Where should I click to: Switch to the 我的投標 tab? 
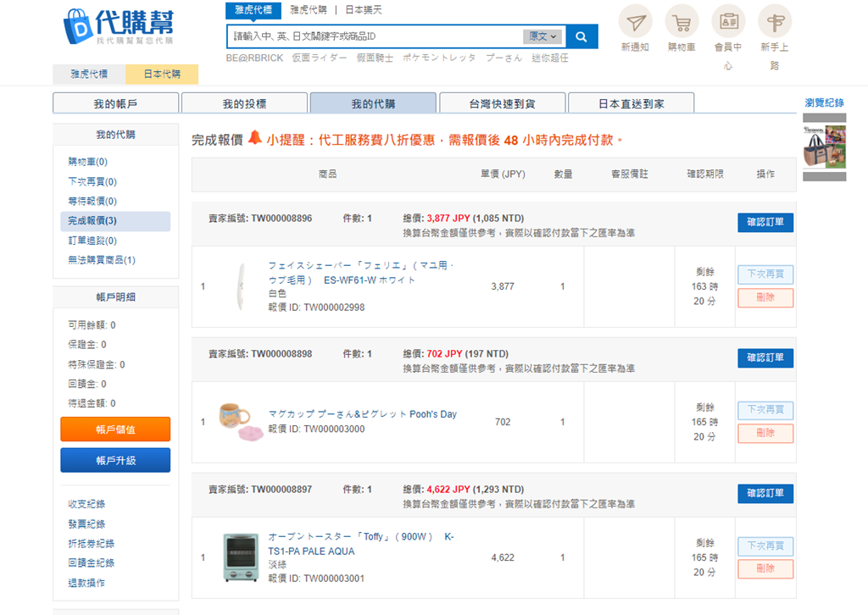point(244,103)
